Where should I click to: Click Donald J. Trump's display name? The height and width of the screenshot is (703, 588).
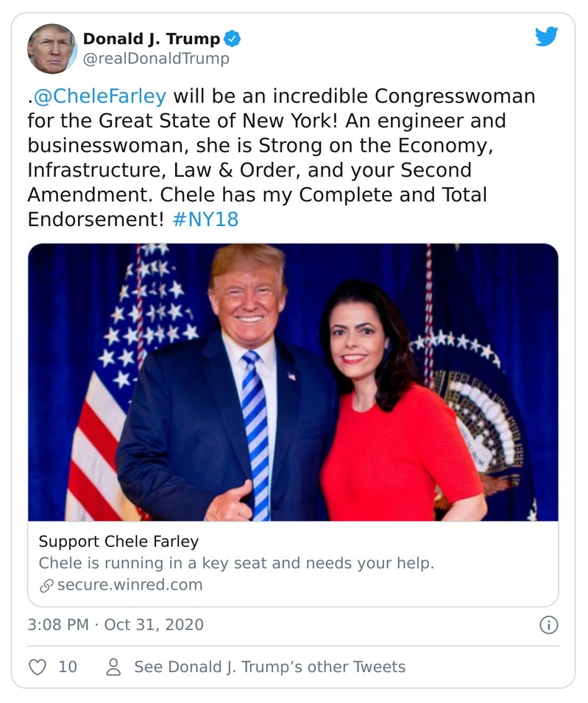152,40
